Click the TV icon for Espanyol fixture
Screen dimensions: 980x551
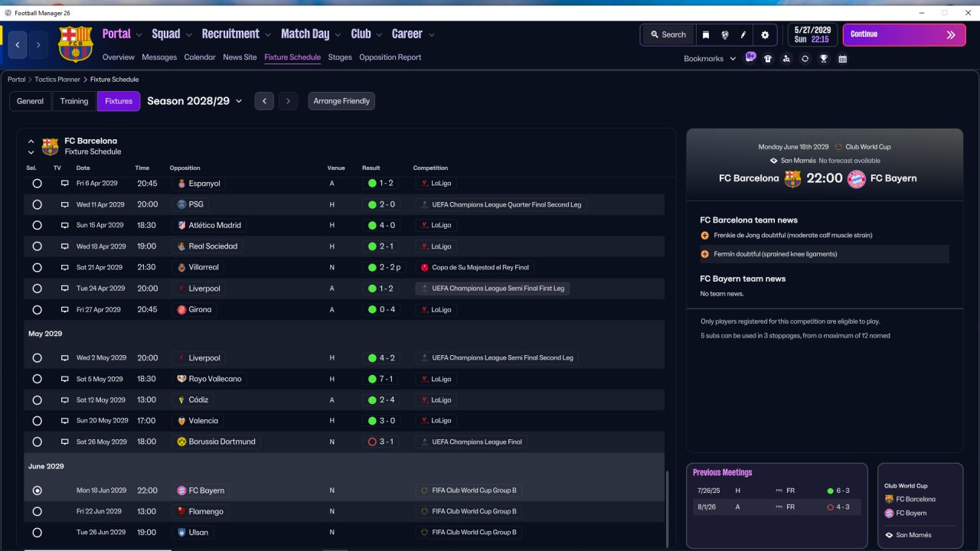pyautogui.click(x=65, y=184)
